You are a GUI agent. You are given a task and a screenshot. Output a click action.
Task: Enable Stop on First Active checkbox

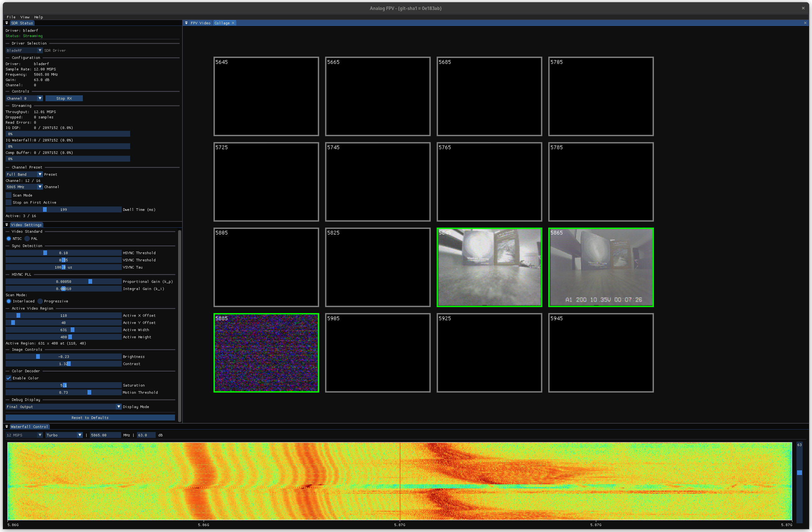click(8, 202)
